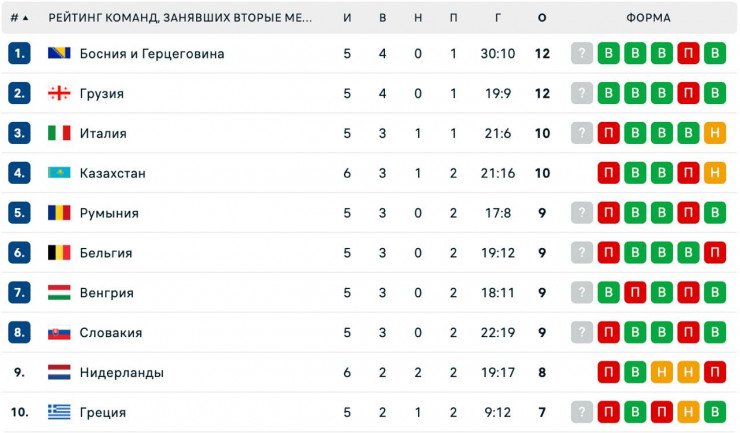Viewport: 740px width, 433px height.
Task: Click the rank badge number 1
Action: tap(19, 53)
